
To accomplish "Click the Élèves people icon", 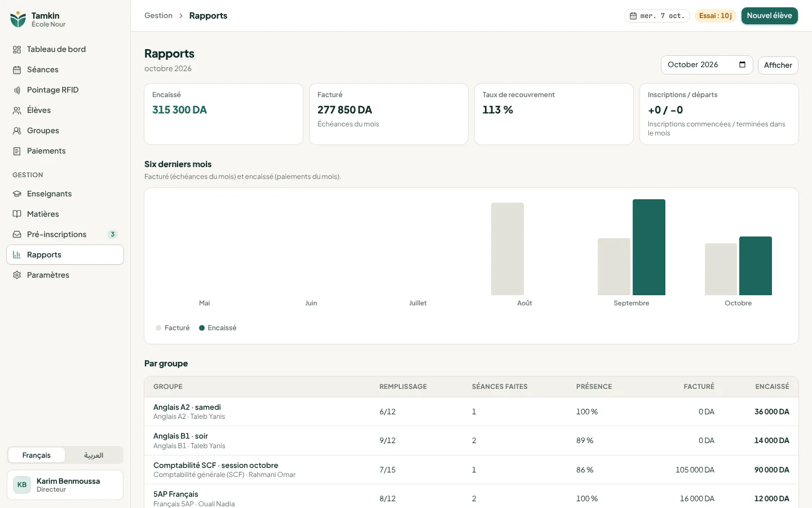I will (17, 111).
